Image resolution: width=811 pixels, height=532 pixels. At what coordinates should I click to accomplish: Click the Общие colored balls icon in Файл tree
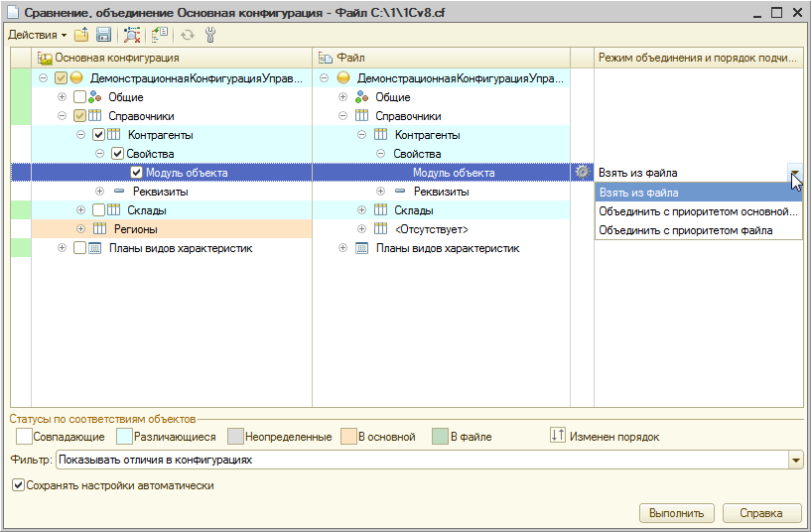(x=362, y=97)
